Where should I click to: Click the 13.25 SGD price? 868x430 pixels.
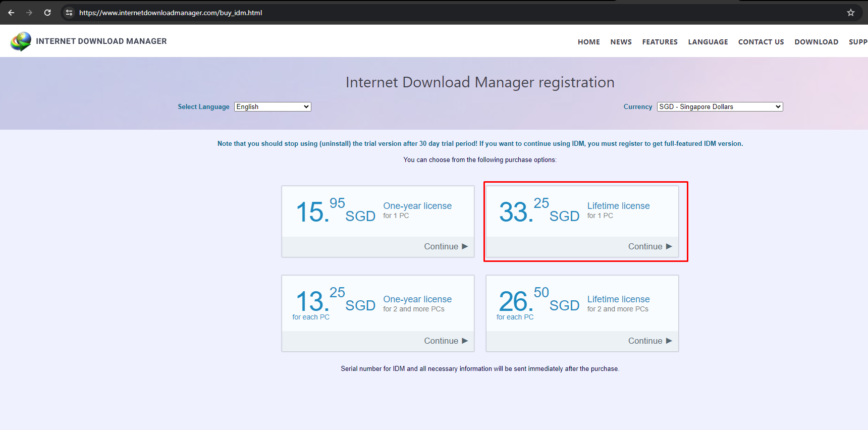[x=336, y=300]
